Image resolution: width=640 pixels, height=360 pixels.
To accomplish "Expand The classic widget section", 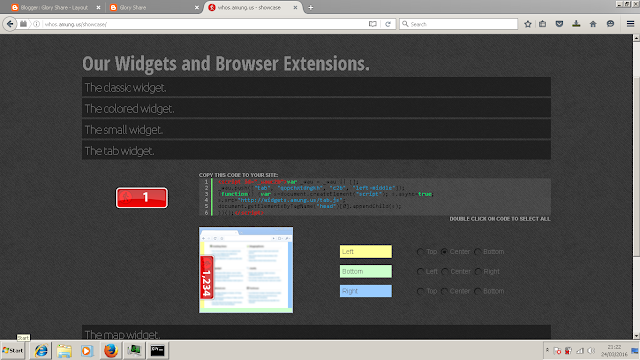I will [x=316, y=87].
